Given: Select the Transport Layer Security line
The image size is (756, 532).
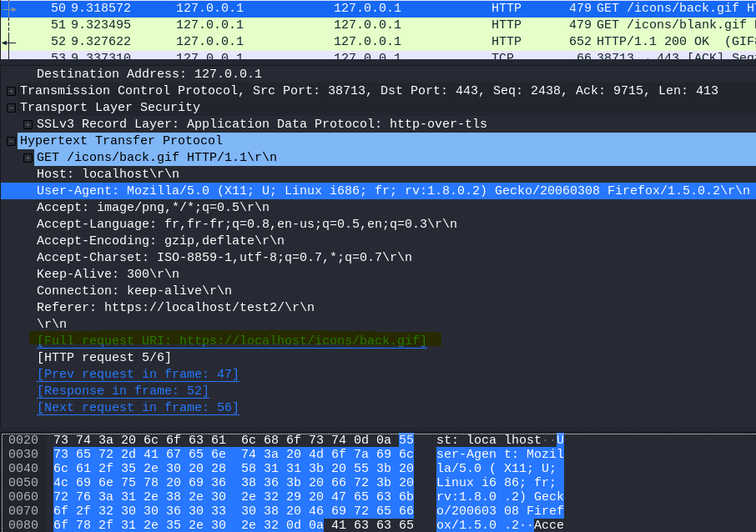Looking at the screenshot, I should (110, 108).
